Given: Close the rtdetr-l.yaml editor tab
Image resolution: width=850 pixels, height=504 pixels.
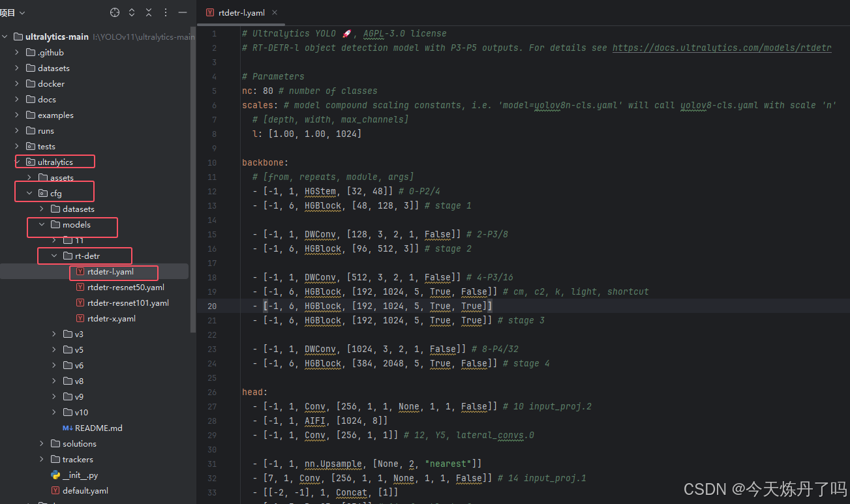Looking at the screenshot, I should (x=274, y=12).
